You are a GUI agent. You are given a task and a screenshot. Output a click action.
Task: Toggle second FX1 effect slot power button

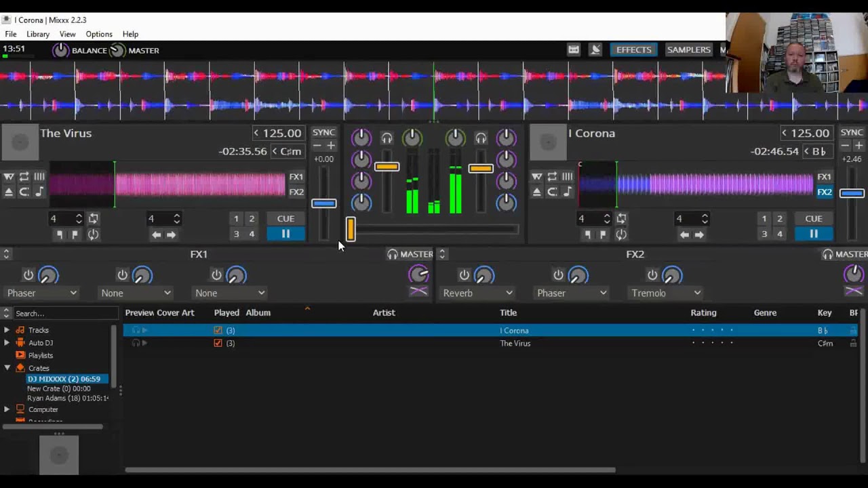coord(123,275)
